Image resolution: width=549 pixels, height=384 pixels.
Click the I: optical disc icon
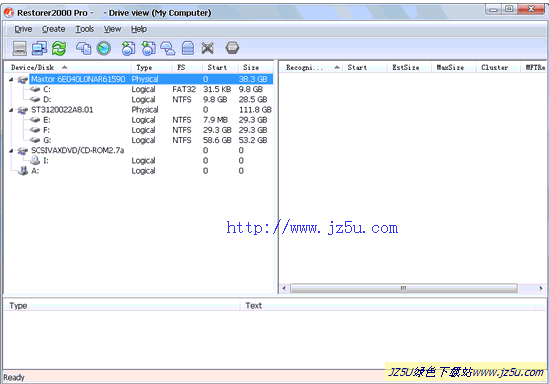pyautogui.click(x=35, y=160)
